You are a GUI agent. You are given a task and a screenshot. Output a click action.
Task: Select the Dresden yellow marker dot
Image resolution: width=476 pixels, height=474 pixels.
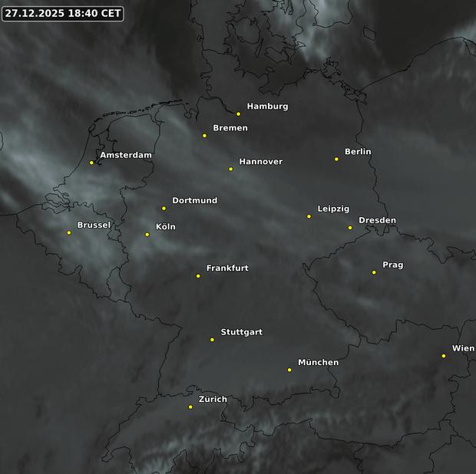coord(350,228)
